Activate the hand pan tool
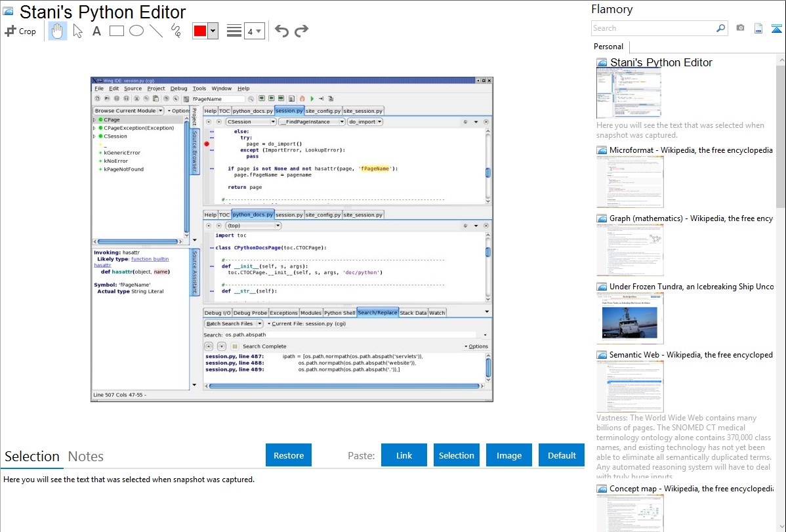 pyautogui.click(x=58, y=31)
